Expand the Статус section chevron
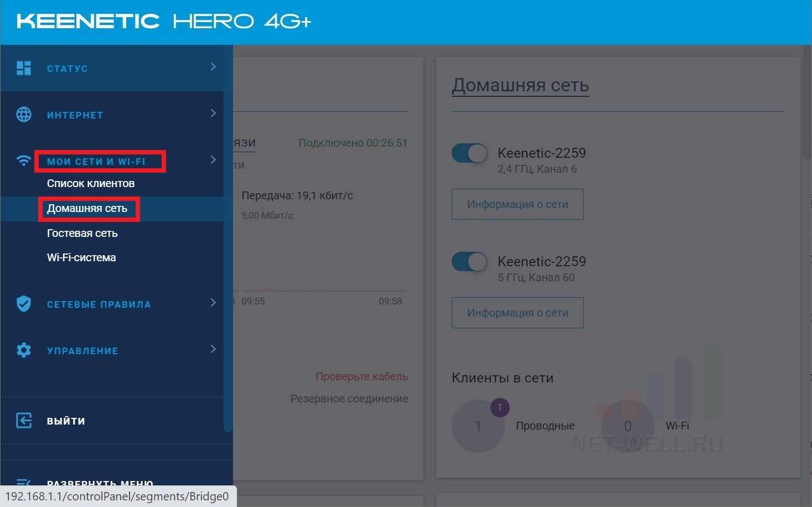 tap(213, 67)
